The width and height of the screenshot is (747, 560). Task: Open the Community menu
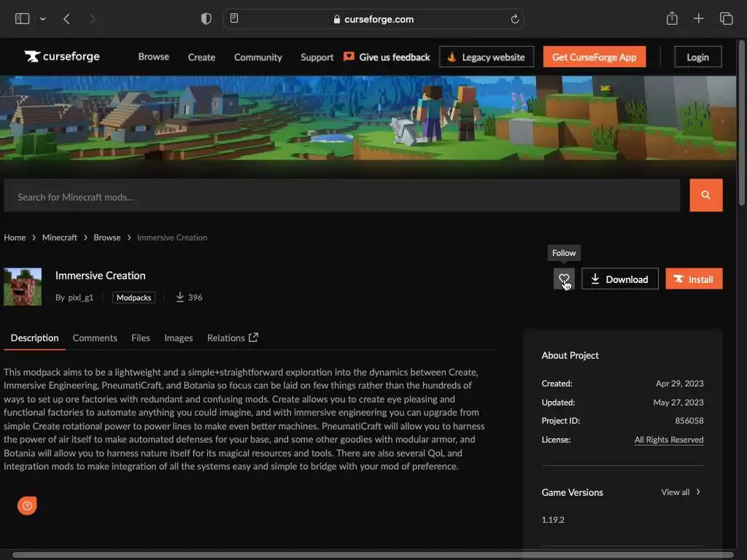pyautogui.click(x=258, y=57)
